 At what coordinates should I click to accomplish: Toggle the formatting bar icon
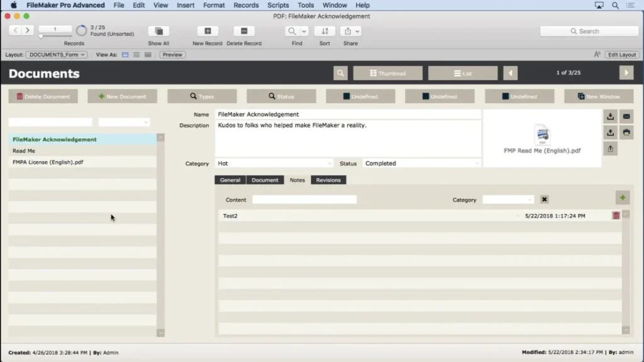click(597, 55)
